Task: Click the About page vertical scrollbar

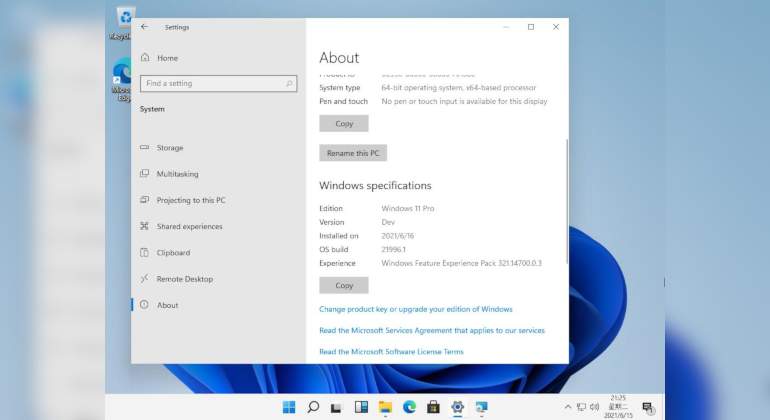Action: pyautogui.click(x=567, y=201)
